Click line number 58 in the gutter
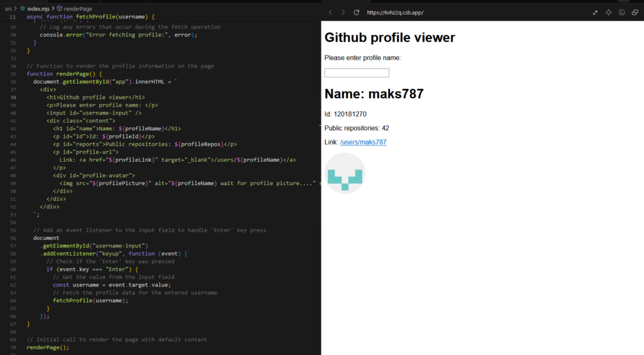 coord(13,254)
